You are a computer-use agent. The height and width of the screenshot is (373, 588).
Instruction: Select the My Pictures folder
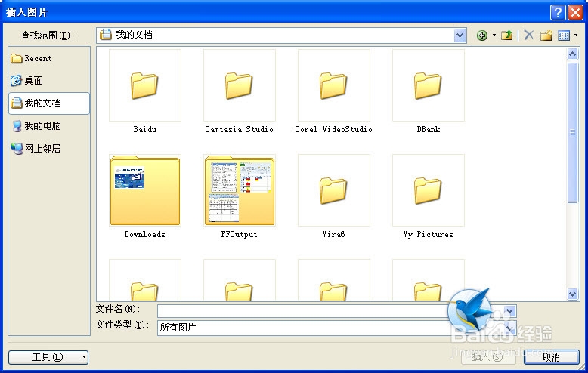[429, 190]
